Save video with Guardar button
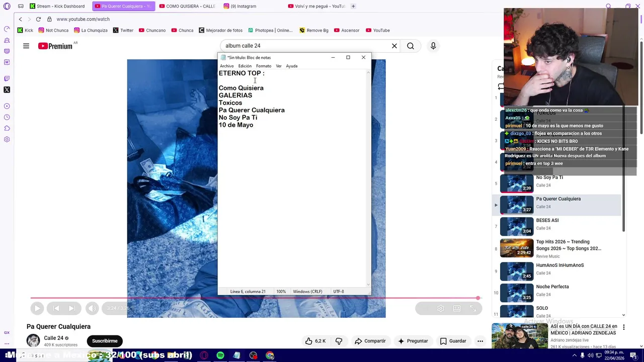Viewport: 644px width, 362px height. [x=453, y=341]
